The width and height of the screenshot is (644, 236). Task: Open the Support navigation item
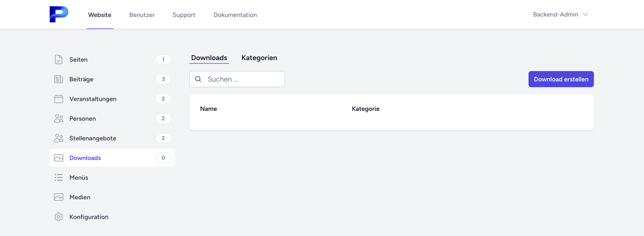pos(184,15)
